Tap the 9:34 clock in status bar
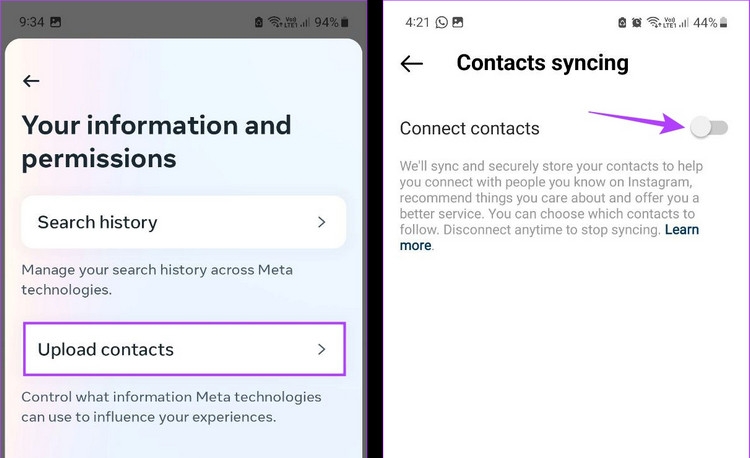The image size is (750, 458). point(29,21)
